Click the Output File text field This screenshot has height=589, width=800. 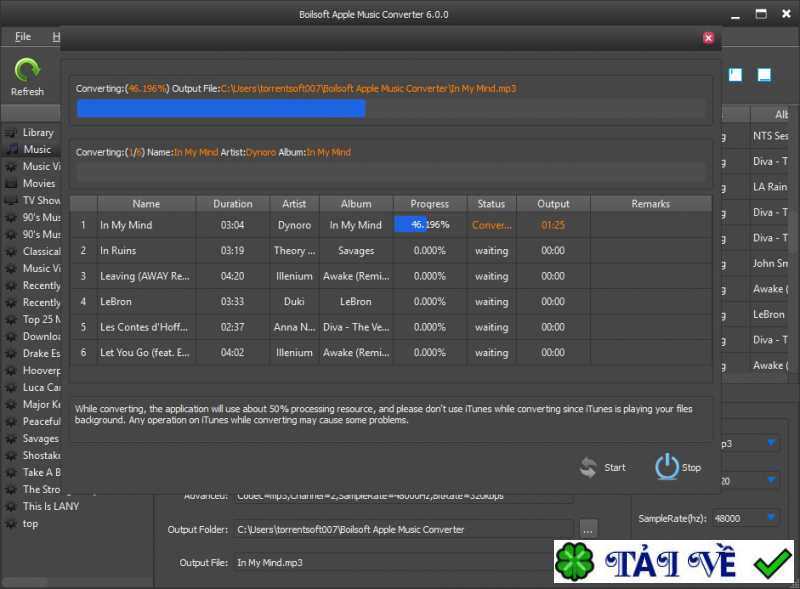[402, 563]
